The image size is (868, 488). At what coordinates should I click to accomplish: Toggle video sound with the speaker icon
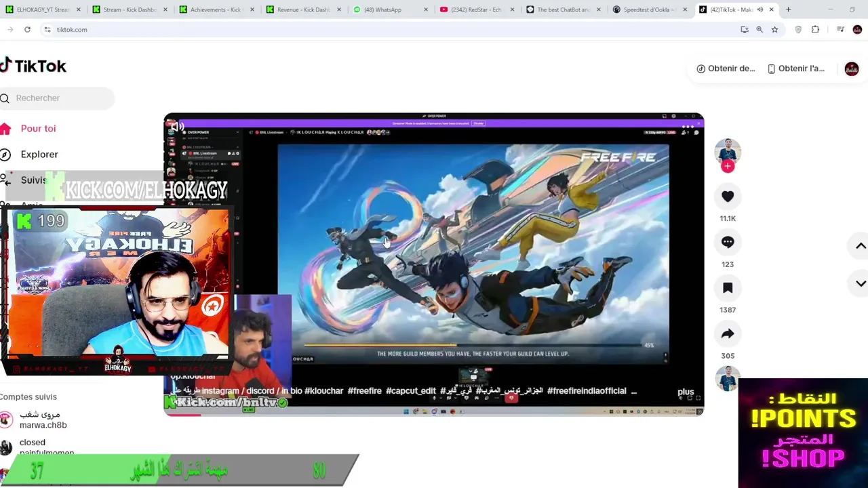178,127
